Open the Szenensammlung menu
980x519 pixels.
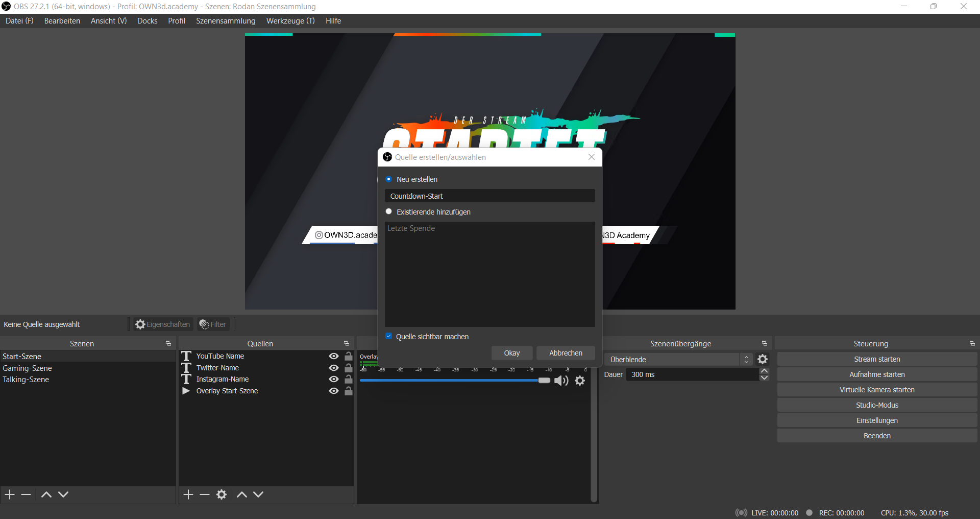226,21
